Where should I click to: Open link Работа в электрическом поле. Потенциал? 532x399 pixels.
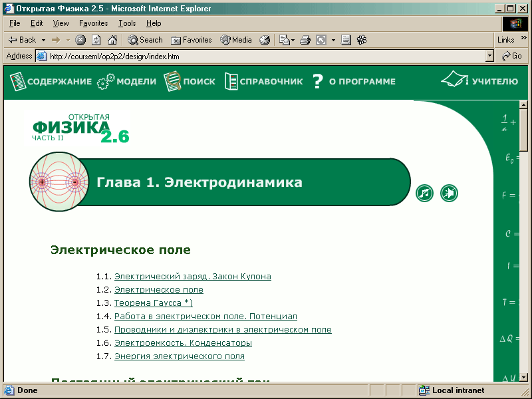[x=205, y=317]
